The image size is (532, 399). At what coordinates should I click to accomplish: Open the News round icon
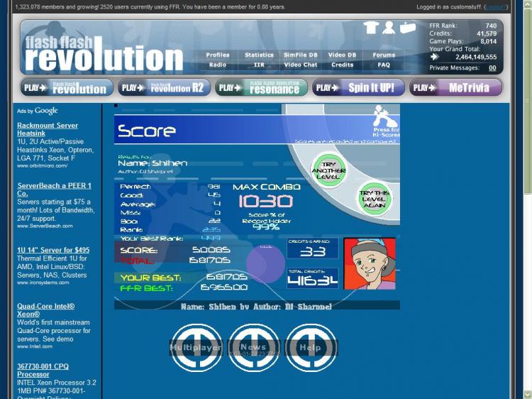253,347
